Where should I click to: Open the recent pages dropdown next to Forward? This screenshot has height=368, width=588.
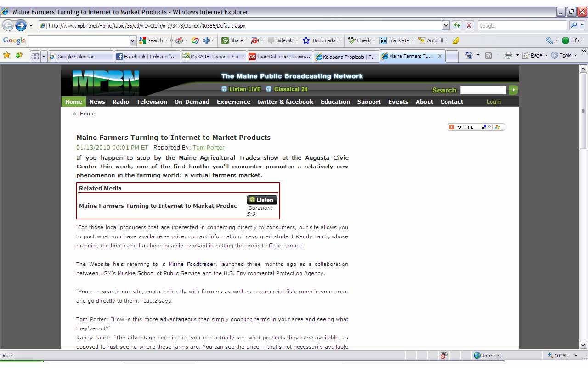31,26
